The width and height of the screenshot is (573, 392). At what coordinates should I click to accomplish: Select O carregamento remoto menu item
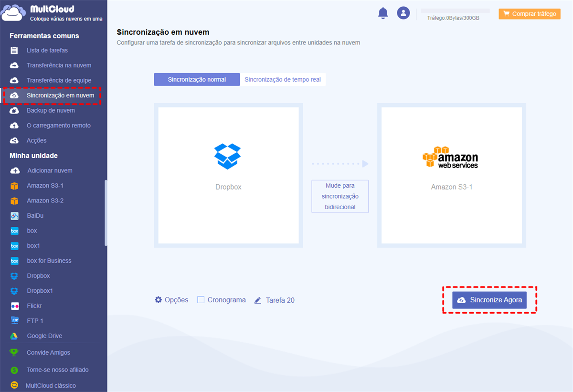click(x=59, y=126)
